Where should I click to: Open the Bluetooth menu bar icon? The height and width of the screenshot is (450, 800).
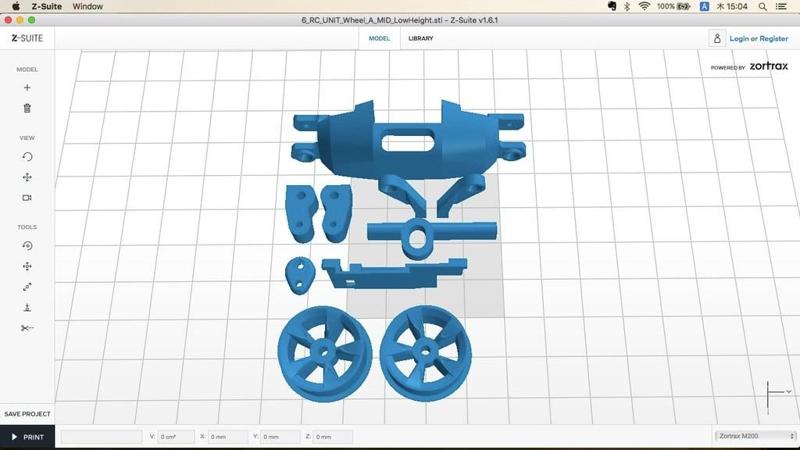click(627, 6)
